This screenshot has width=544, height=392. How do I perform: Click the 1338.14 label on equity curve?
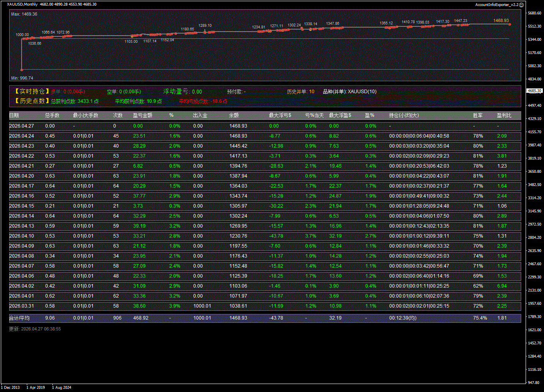(310, 24)
